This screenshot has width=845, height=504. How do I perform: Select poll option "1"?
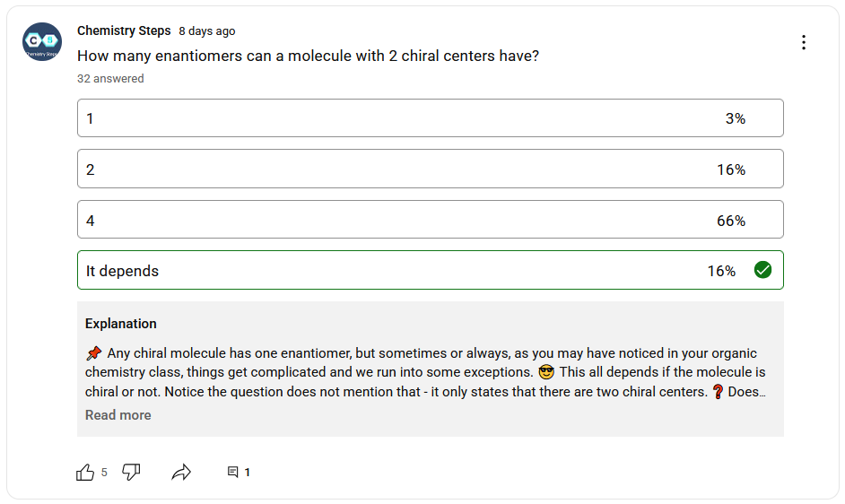pos(430,118)
